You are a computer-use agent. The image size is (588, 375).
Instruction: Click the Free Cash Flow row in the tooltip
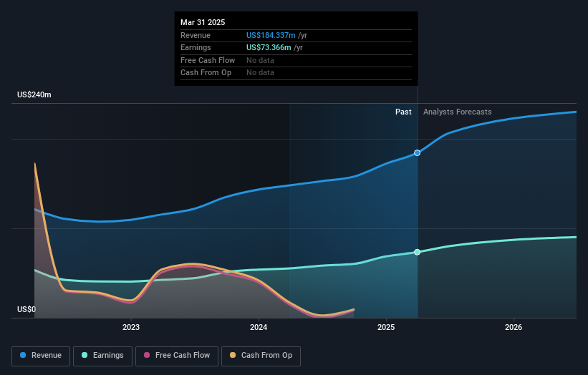[x=297, y=60]
